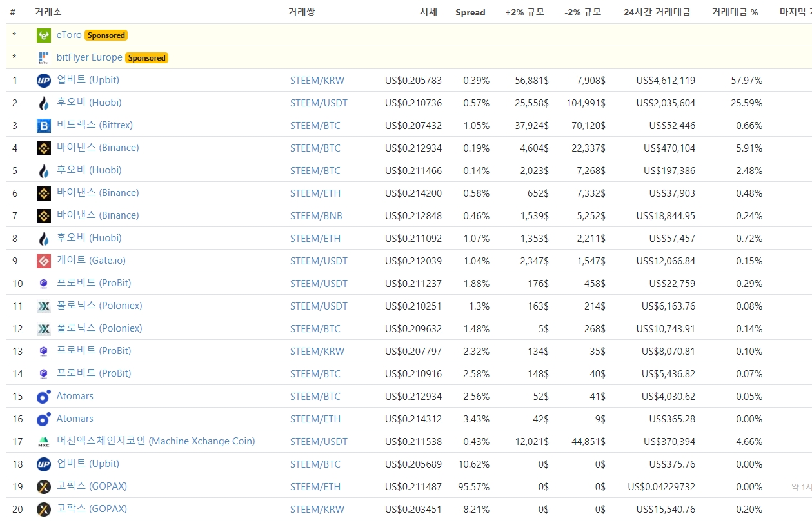Viewport: 812px width, 525px height.
Task: Sort by +2% 규모 column header
Action: 527,12
